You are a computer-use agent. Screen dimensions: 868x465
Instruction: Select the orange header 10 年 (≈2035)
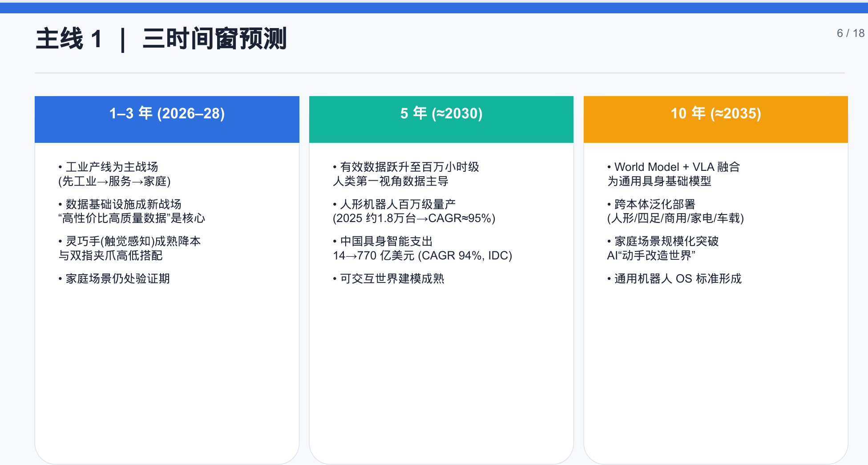coord(716,119)
